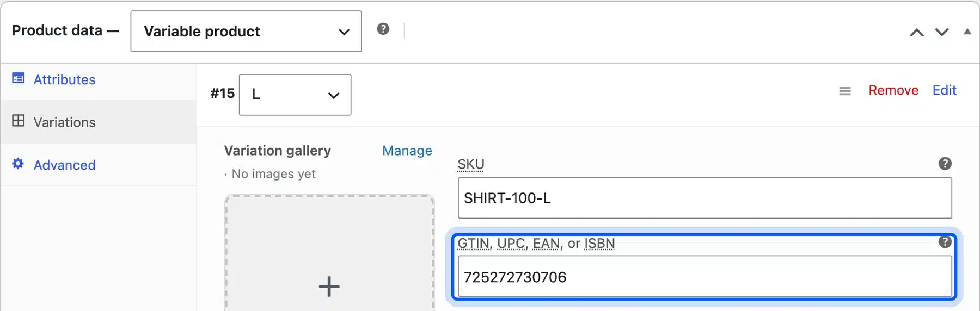This screenshot has height=311, width=980.
Task: Open the Variable product type dropdown
Action: (246, 32)
